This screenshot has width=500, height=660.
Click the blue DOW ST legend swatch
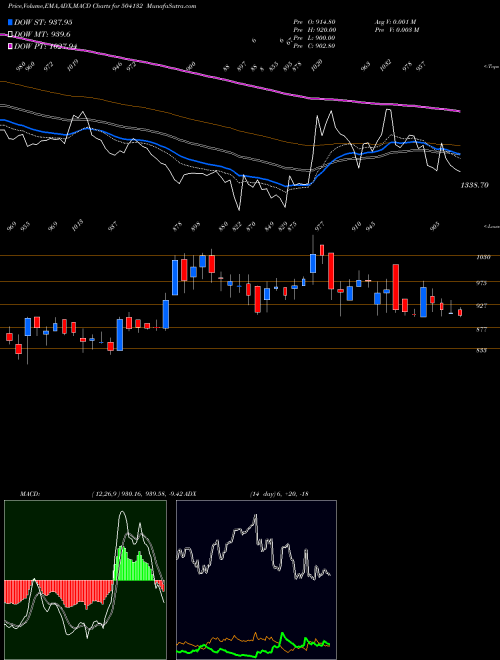[x=11, y=22]
